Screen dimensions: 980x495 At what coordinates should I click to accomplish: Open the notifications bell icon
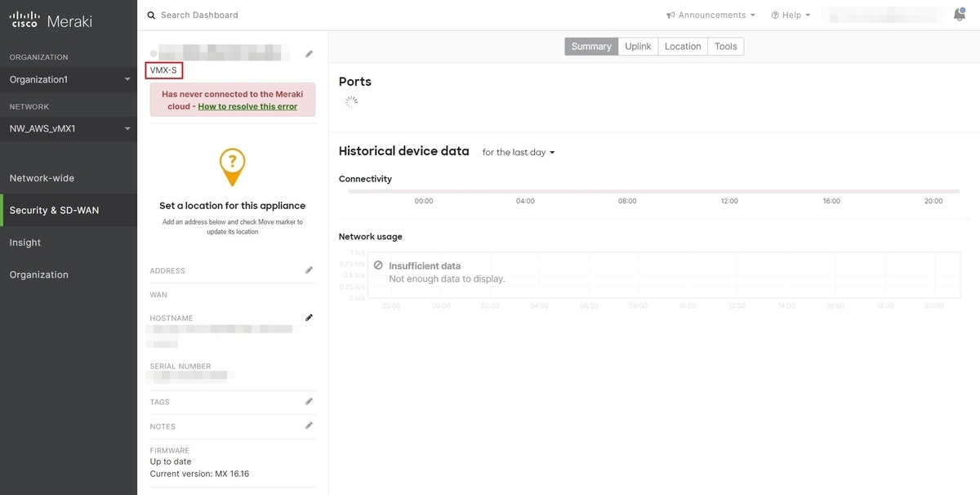click(960, 15)
